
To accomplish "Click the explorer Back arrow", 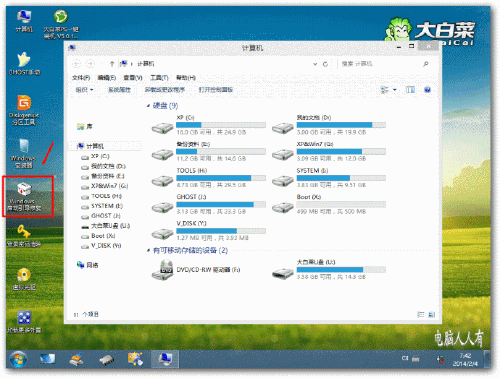I will tap(77, 64).
